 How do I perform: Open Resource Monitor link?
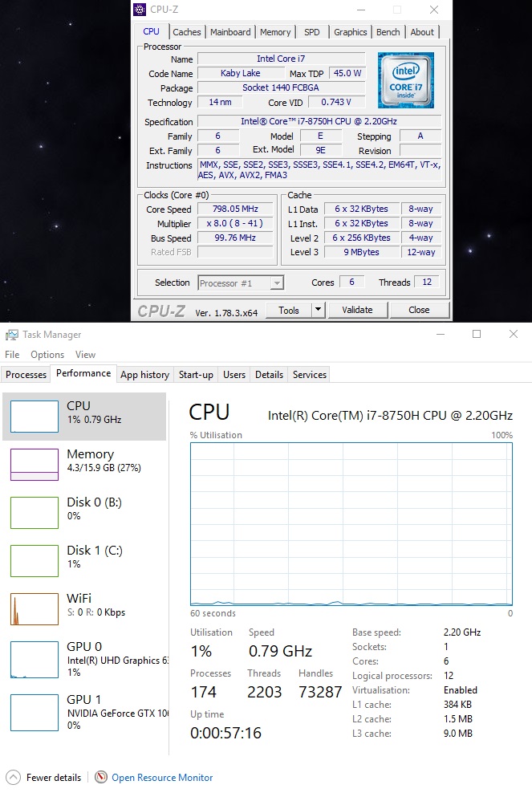(x=162, y=778)
